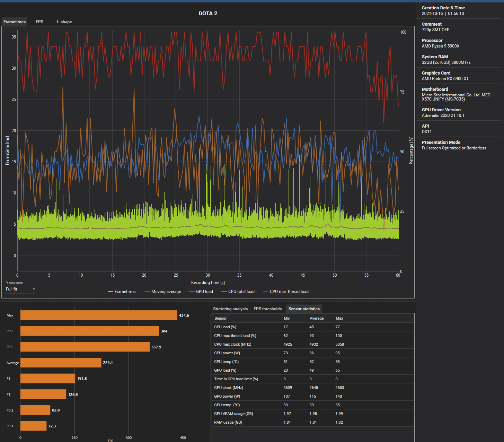Select the CPU power (W) row
The width and height of the screenshot is (504, 442).
coord(313,353)
